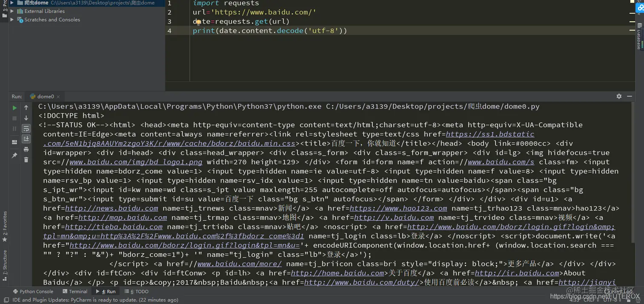Expand the External Libraries node

pyautogui.click(x=12, y=11)
